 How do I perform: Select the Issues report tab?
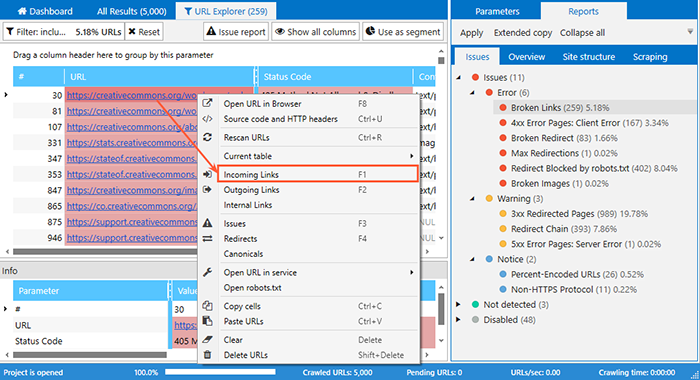[x=477, y=57]
